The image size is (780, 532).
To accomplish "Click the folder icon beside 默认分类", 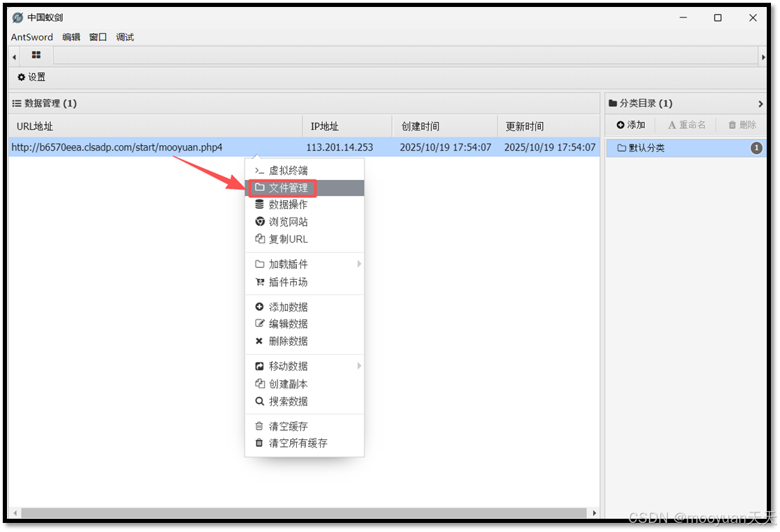I will (621, 148).
